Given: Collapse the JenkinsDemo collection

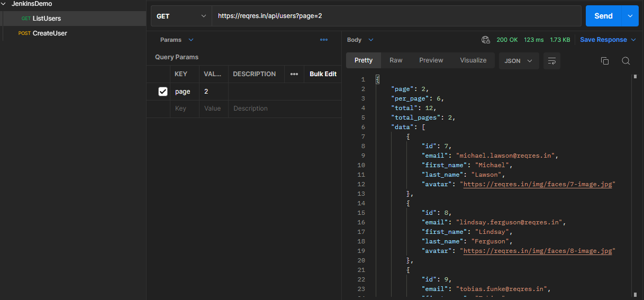Looking at the screenshot, I should pos(4,4).
